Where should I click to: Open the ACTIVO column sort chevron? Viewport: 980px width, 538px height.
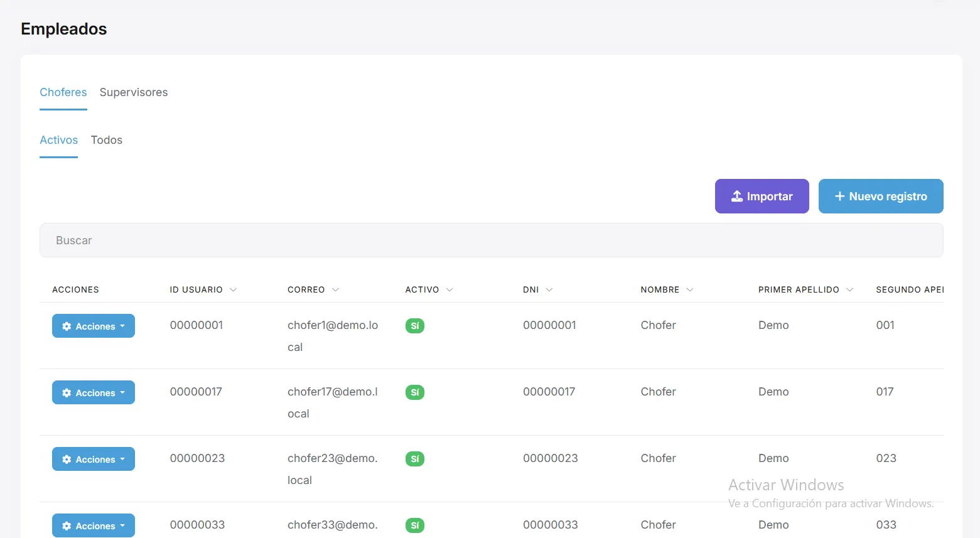pyautogui.click(x=450, y=289)
